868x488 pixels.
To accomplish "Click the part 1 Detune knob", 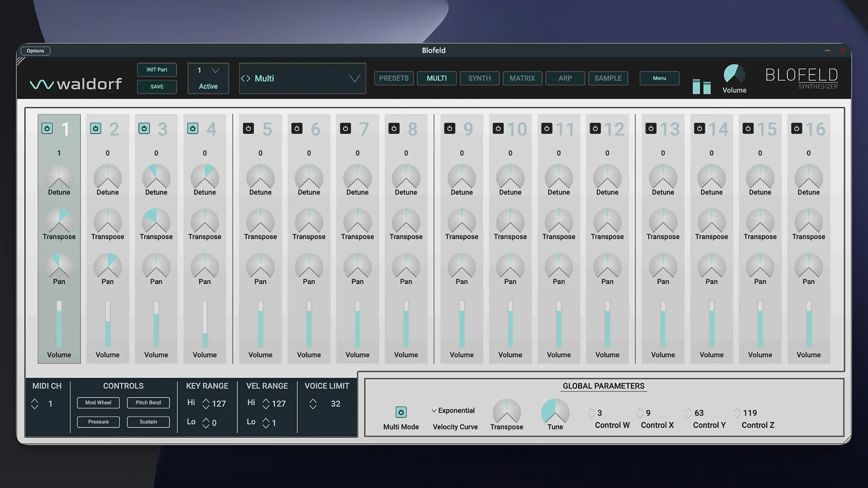I will (x=59, y=177).
